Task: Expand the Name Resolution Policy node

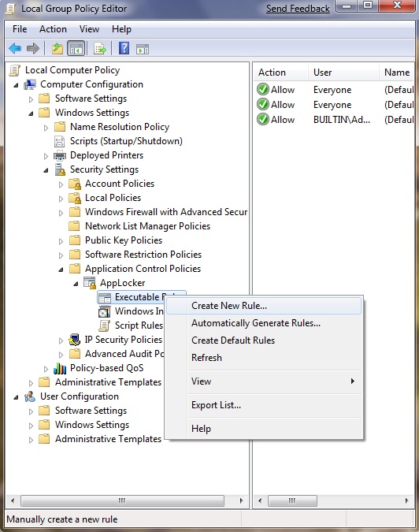Action: [x=46, y=128]
